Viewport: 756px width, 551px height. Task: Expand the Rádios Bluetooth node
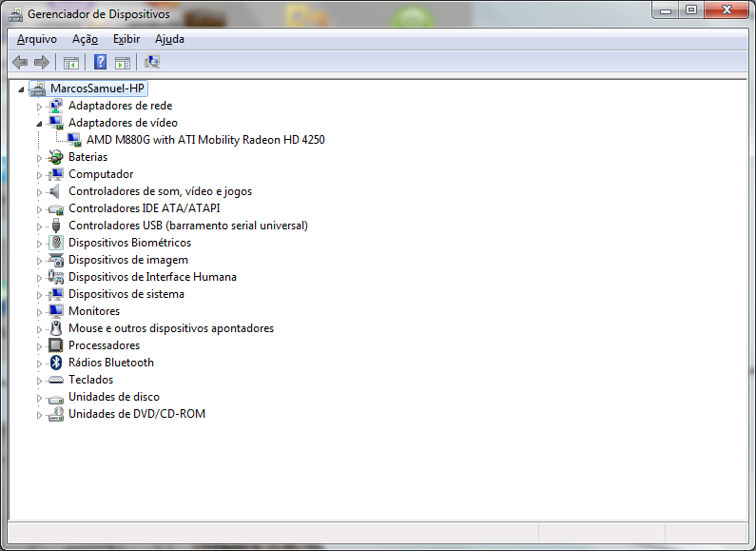pyautogui.click(x=40, y=364)
